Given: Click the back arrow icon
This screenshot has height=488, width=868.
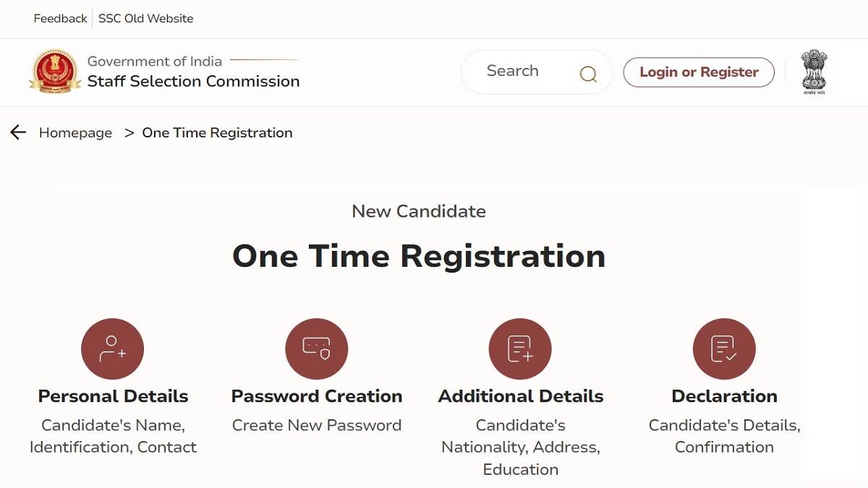Looking at the screenshot, I should 18,132.
